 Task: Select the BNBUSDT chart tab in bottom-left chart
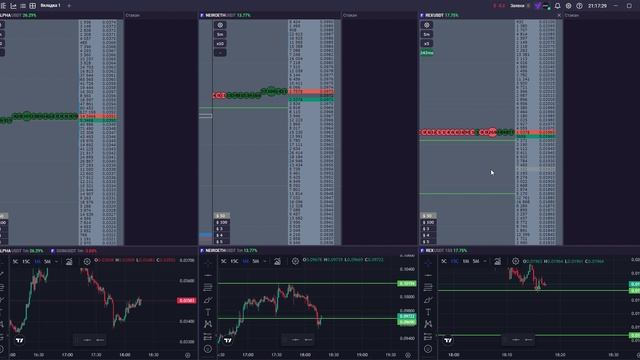[73, 251]
